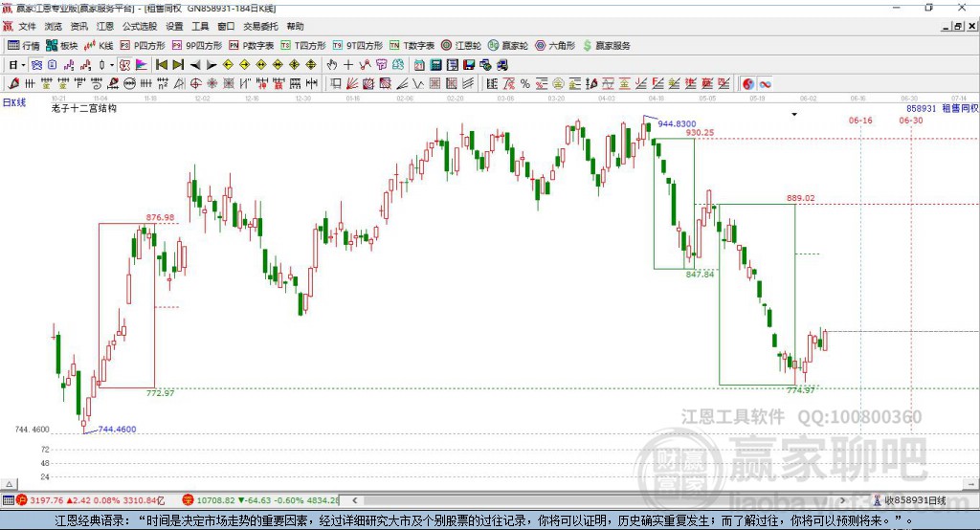Click the 老子十二宫结构 label
This screenshot has height=530, width=980.
point(84,108)
